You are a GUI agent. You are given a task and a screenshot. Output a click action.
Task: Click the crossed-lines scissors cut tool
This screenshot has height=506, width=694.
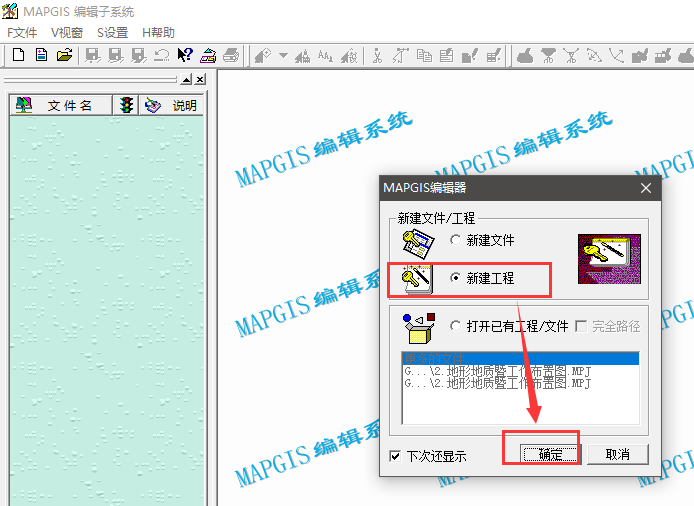571,56
